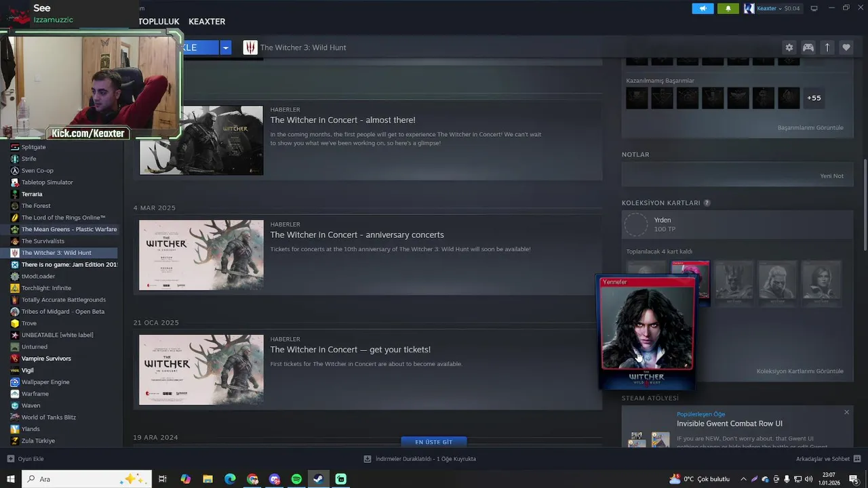Image resolution: width=868 pixels, height=488 pixels.
Task: Click the downloads icon in the status bar
Action: click(368, 459)
